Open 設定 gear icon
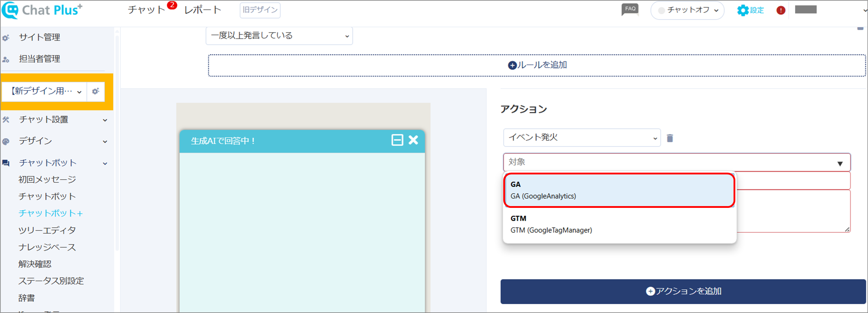The image size is (868, 313). click(x=750, y=10)
